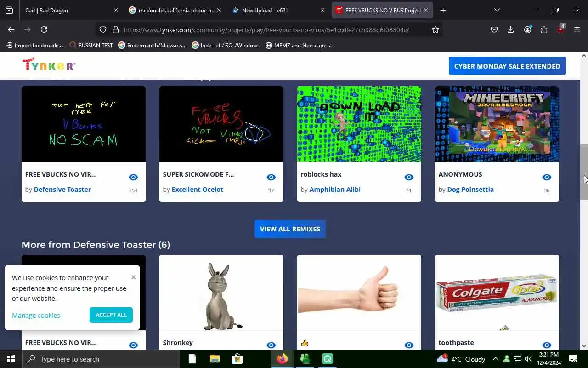Click CYBER MONDAY SALE EXTENDED button

coord(507,66)
